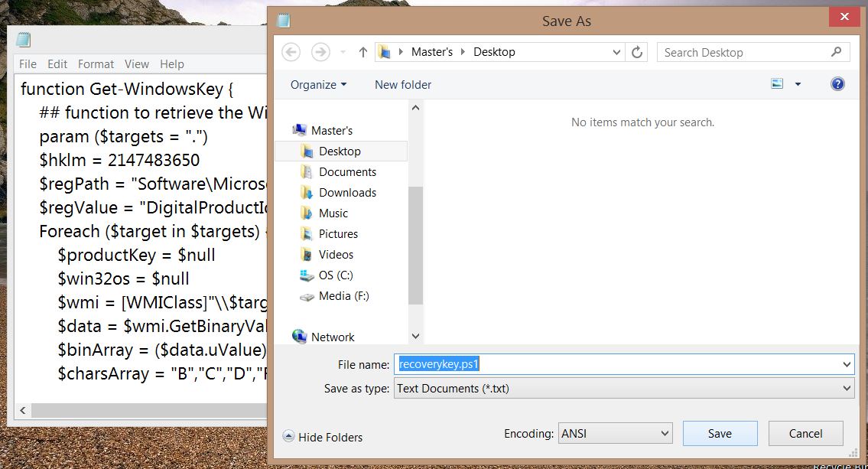Open the Help question mark icon
Image resolution: width=868 pixels, height=469 pixels.
point(837,84)
